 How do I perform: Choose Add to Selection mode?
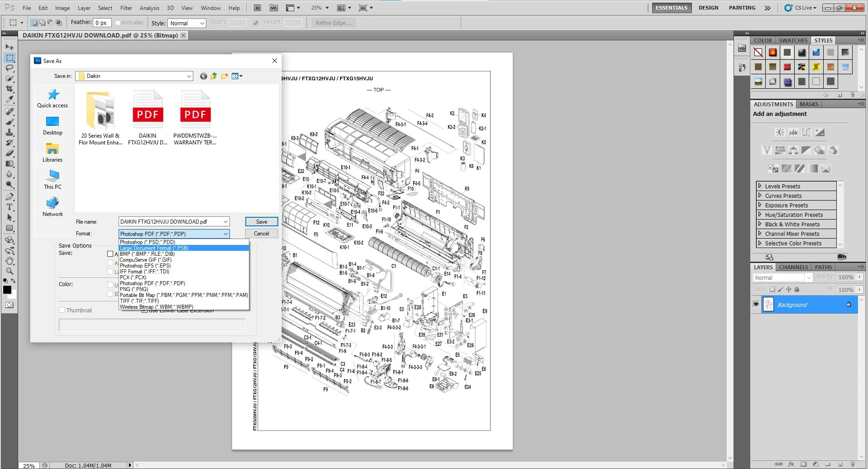[43, 23]
